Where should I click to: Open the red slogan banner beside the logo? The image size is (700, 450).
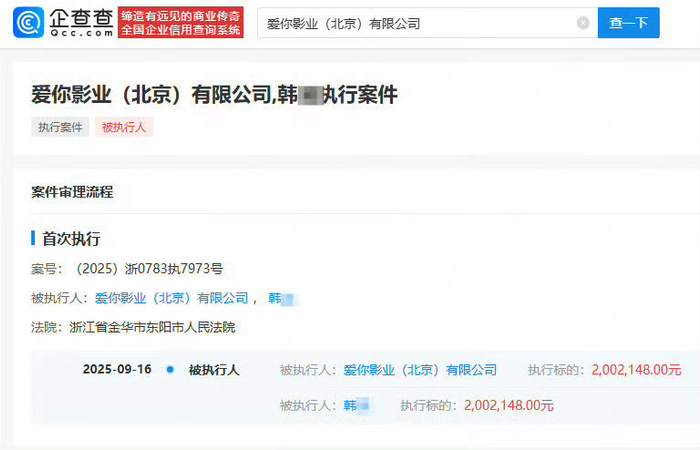click(x=181, y=22)
